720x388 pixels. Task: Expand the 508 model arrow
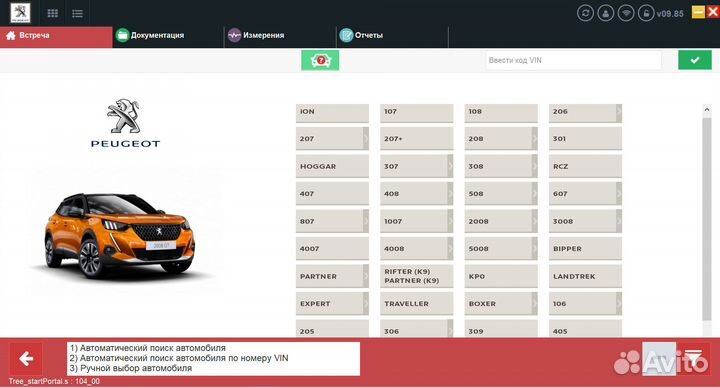click(534, 194)
